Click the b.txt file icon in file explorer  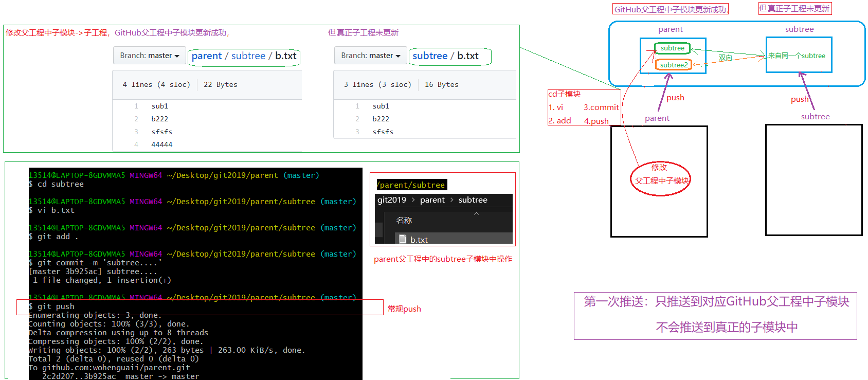403,240
